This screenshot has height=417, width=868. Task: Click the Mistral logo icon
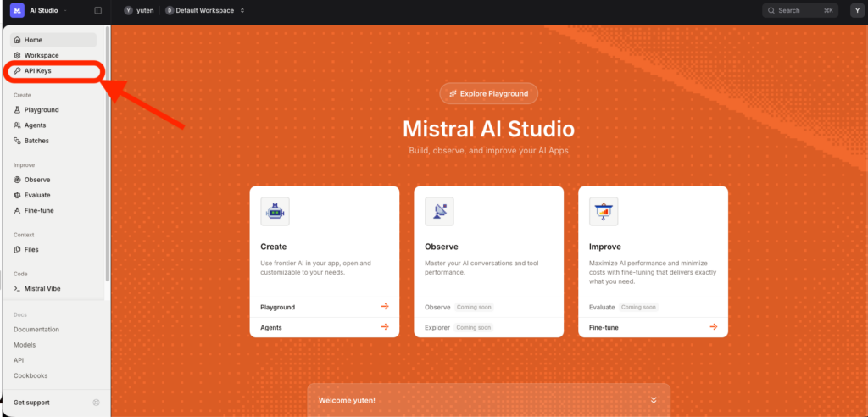coord(17,10)
